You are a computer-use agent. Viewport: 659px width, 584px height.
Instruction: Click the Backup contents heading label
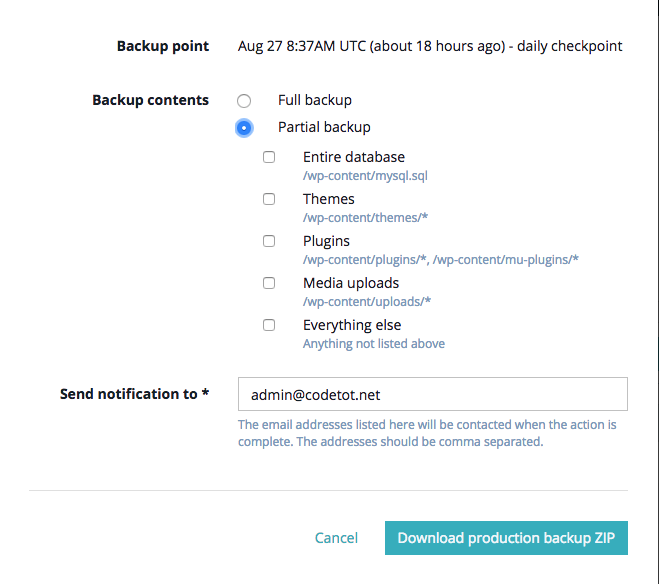pos(150,100)
